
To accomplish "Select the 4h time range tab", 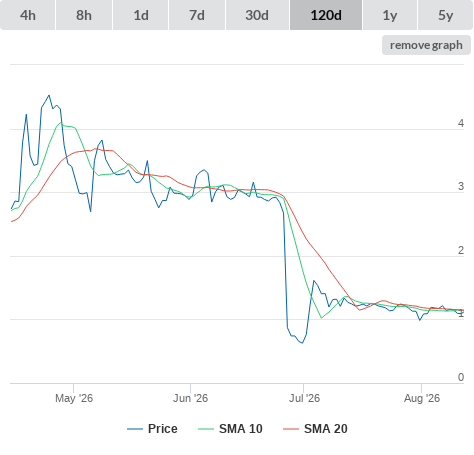I will tap(28, 15).
